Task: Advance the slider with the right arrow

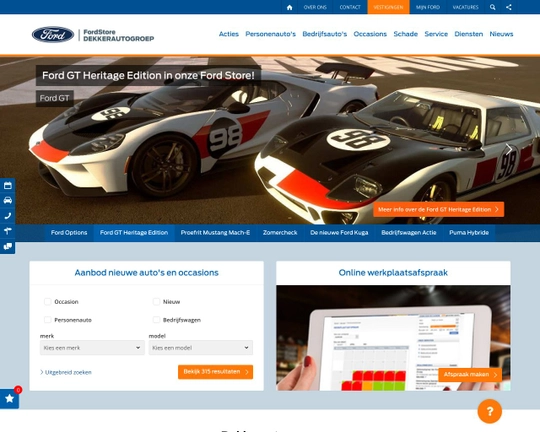Action: click(509, 150)
